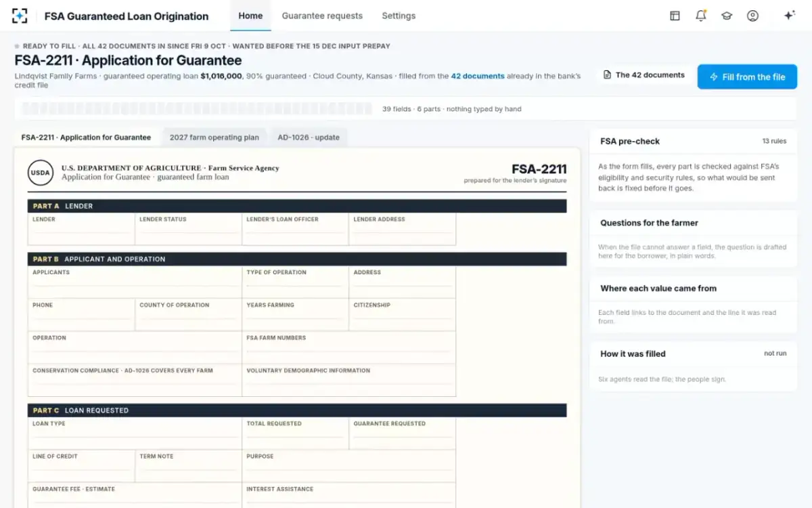
Task: Click the Voluntary Demographic Information field
Action: [x=348, y=380]
